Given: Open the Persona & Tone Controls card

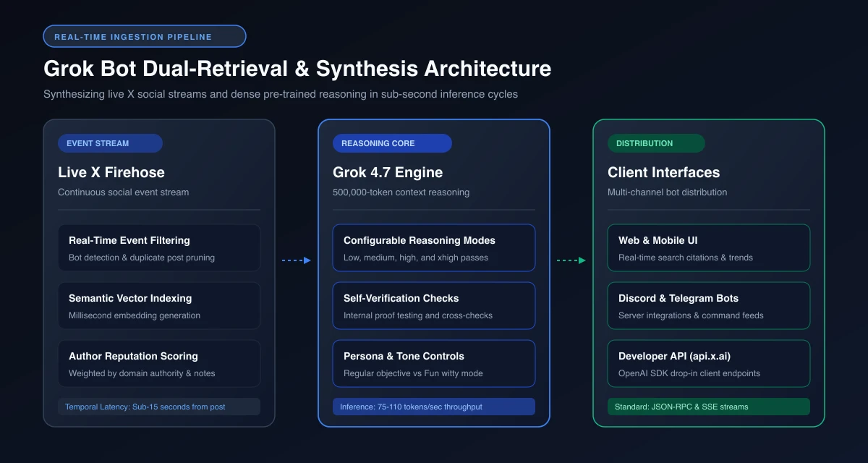Looking at the screenshot, I should pos(434,363).
